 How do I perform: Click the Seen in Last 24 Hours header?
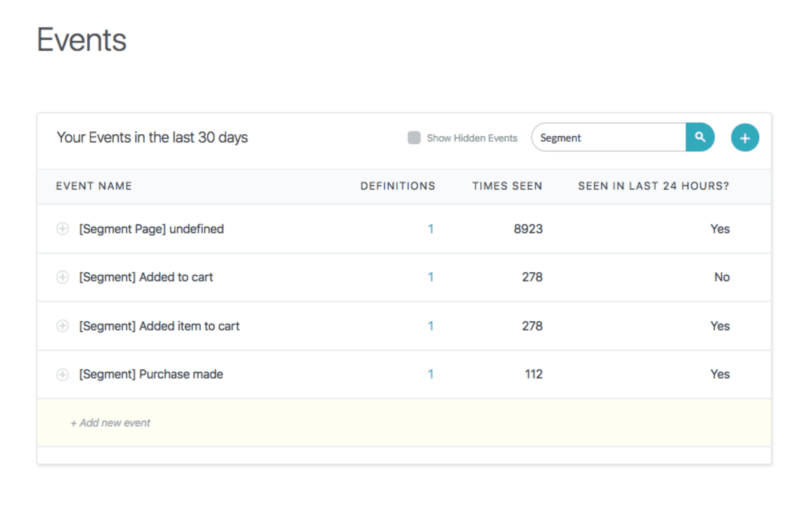(653, 186)
